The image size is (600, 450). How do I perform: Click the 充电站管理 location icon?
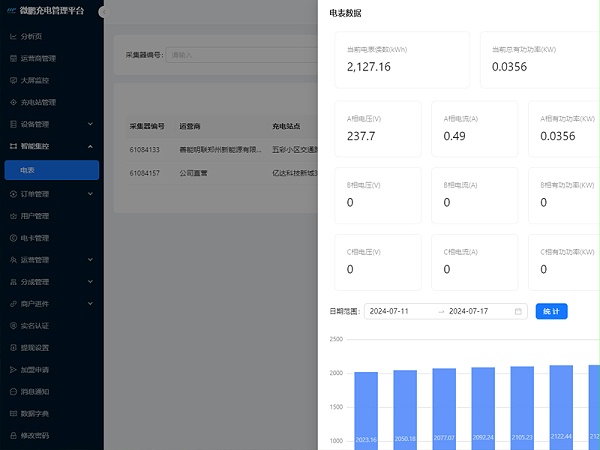coord(13,102)
